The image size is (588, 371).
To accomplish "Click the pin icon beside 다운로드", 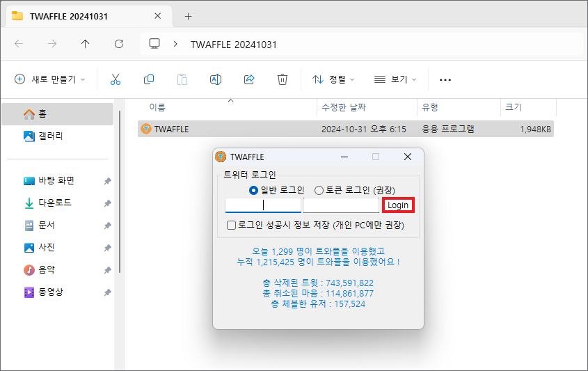I will pos(108,203).
